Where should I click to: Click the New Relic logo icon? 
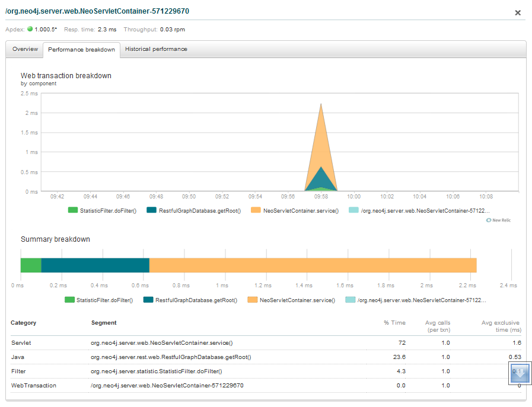pos(489,220)
